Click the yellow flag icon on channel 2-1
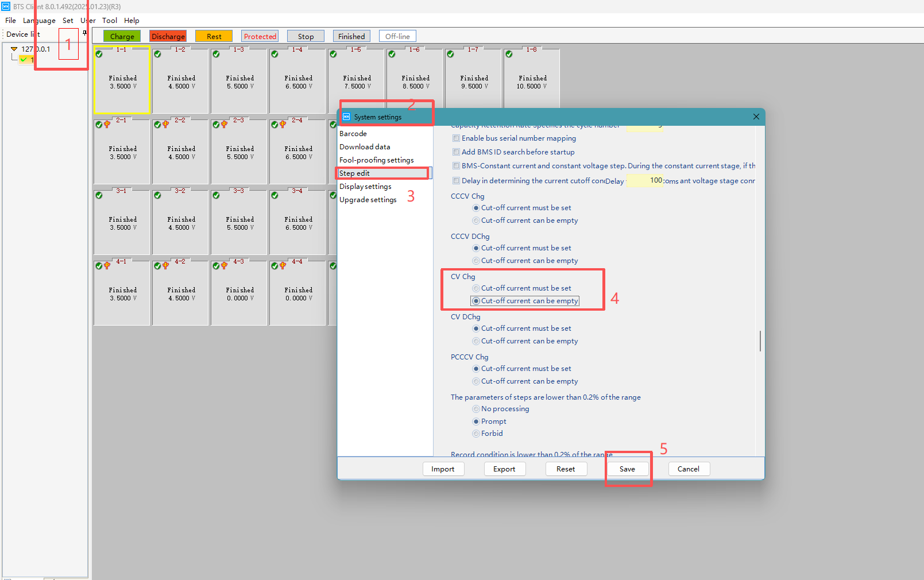 pos(107,125)
